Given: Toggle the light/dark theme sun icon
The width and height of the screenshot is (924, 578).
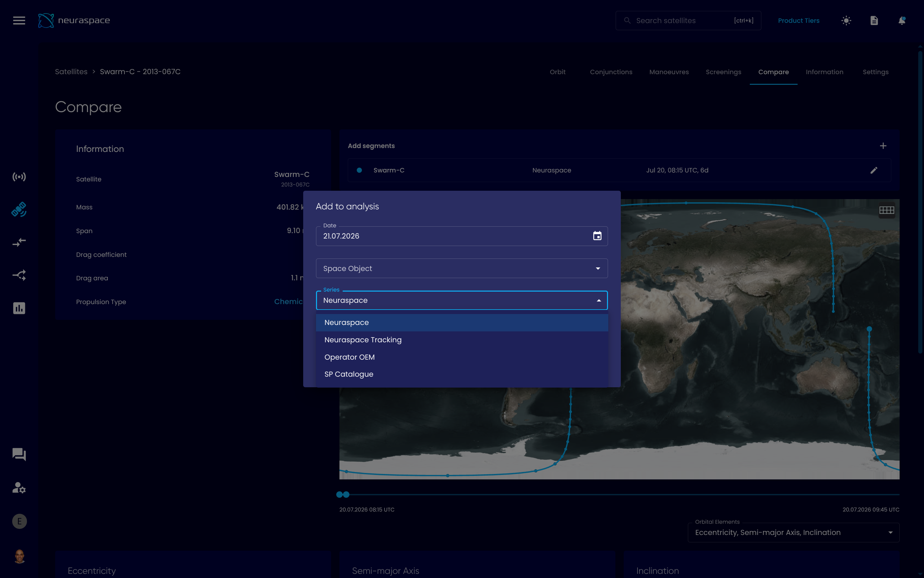Looking at the screenshot, I should tap(846, 21).
